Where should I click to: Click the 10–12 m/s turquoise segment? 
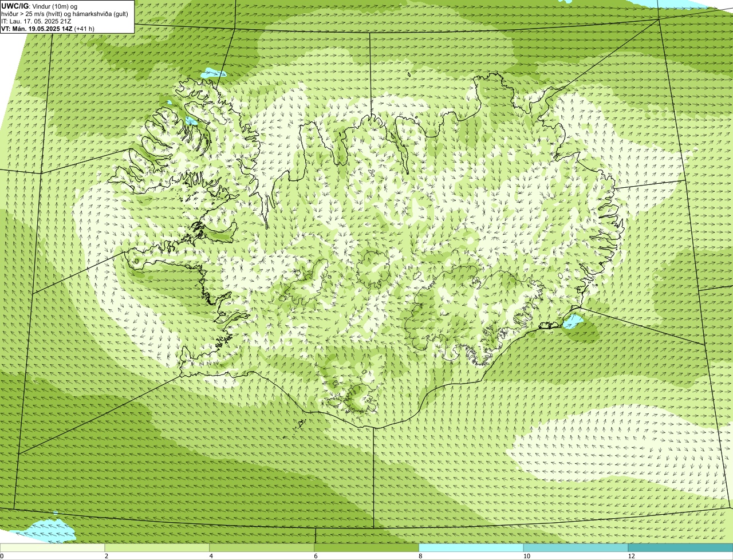[576, 548]
